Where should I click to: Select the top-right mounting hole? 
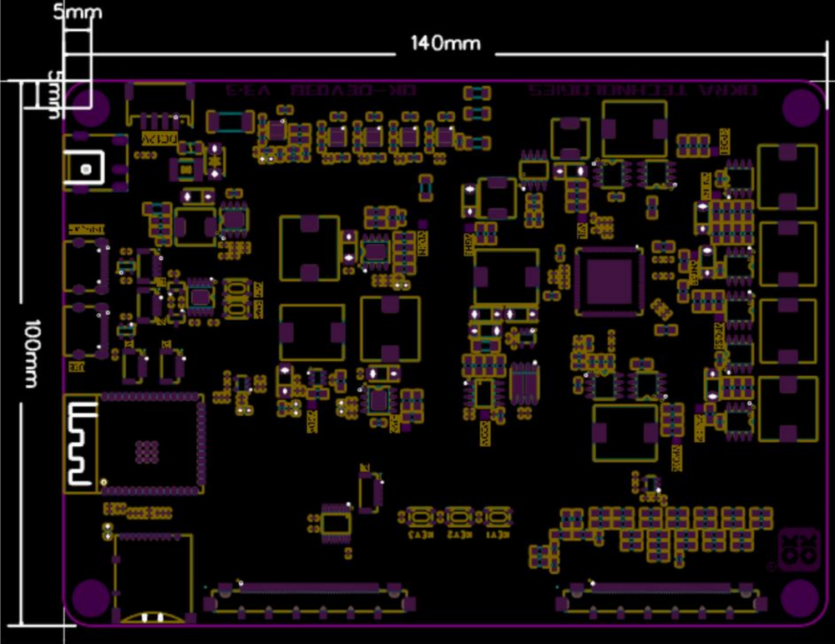(801, 108)
